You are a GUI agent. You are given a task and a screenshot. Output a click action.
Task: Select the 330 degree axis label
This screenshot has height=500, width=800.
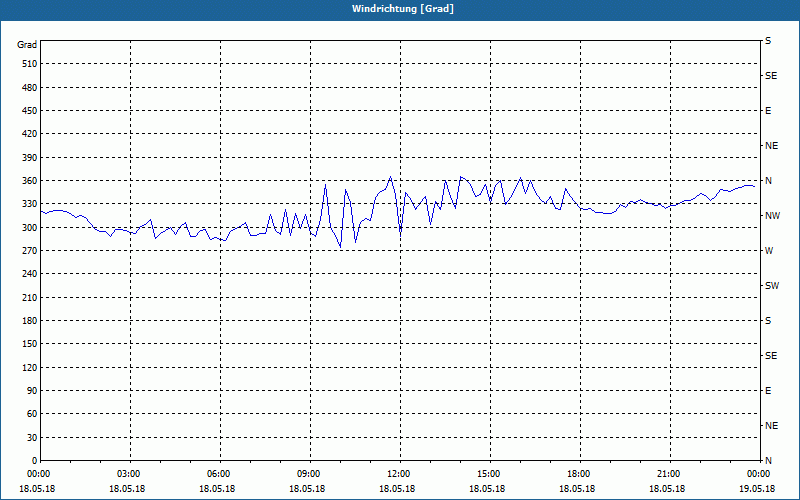(30, 204)
